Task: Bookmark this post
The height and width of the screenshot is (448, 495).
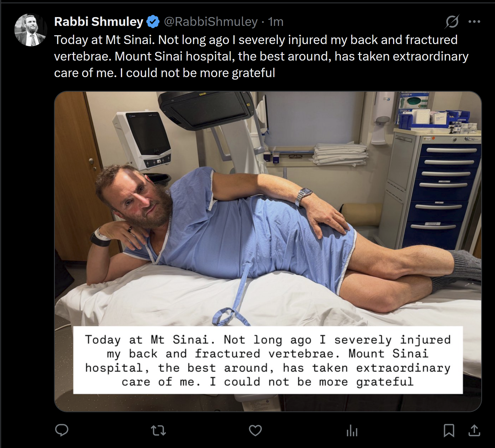Action: 449,430
